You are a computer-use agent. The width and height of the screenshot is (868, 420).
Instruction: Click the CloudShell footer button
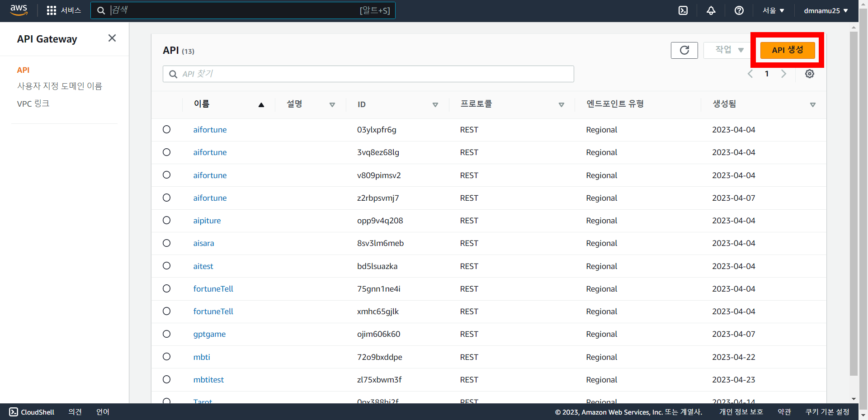pos(32,412)
